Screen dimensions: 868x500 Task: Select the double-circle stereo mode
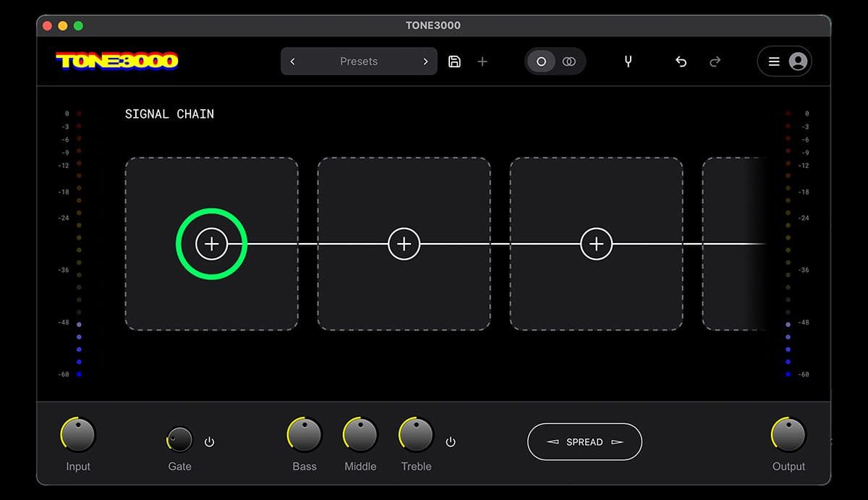coord(569,62)
